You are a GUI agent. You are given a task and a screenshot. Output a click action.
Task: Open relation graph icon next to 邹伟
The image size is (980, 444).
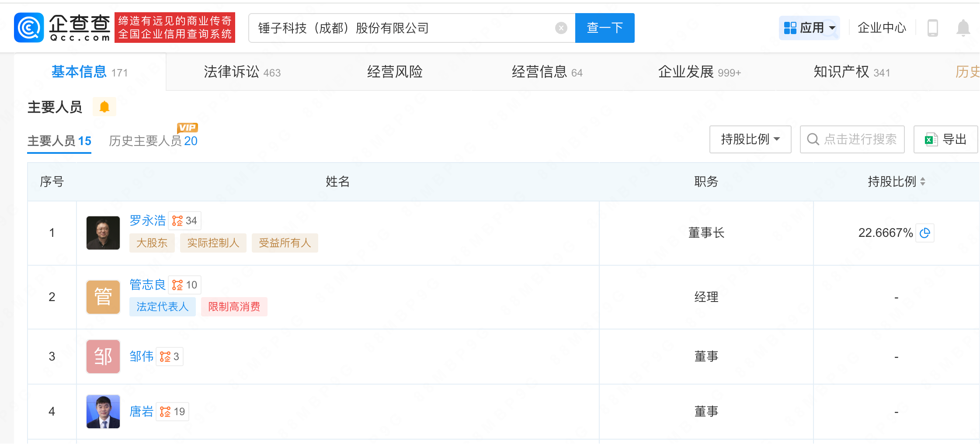tap(165, 357)
